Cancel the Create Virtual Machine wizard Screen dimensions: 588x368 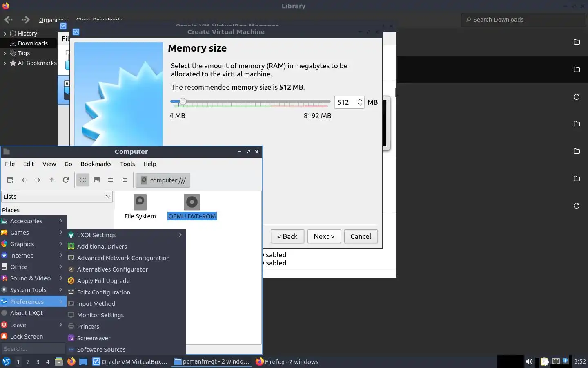click(361, 236)
